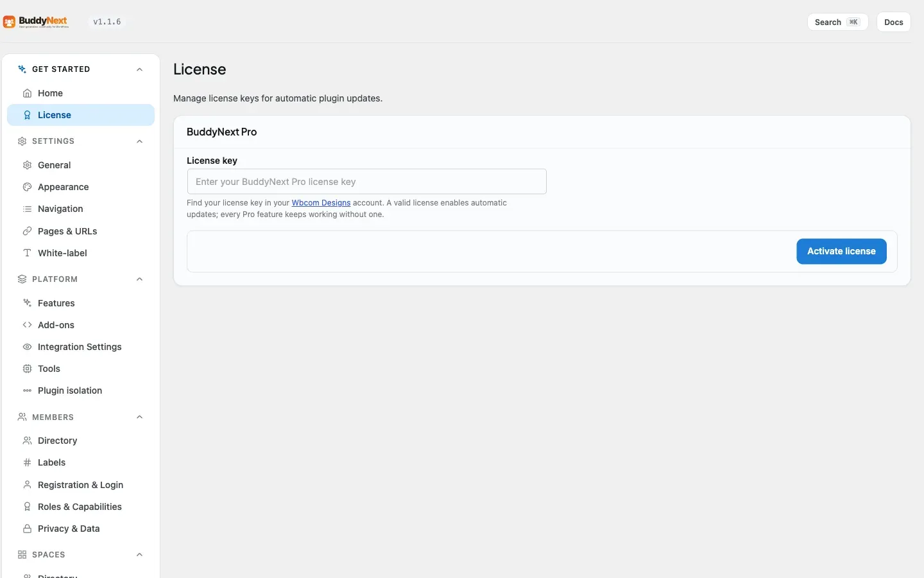The height and width of the screenshot is (578, 924).
Task: Click the Privacy & Data lock icon
Action: click(x=27, y=529)
